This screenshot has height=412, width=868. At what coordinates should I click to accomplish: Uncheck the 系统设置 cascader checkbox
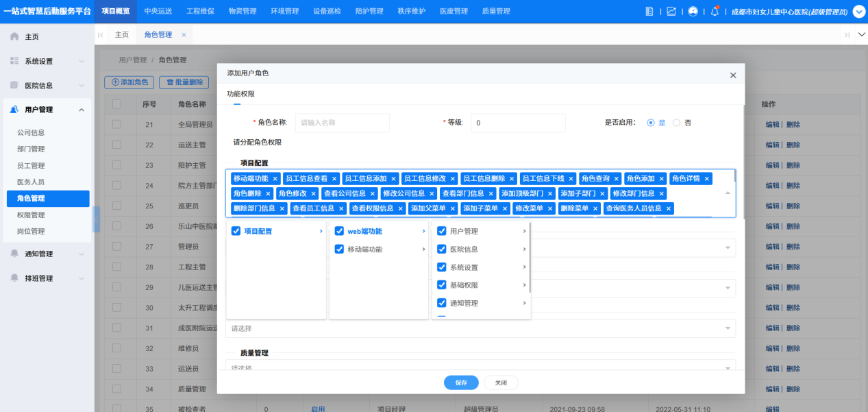point(442,267)
